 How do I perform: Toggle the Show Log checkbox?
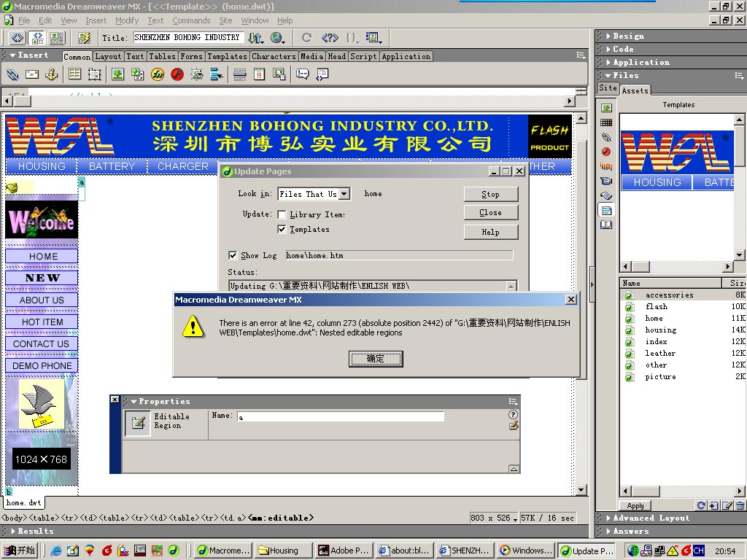233,255
